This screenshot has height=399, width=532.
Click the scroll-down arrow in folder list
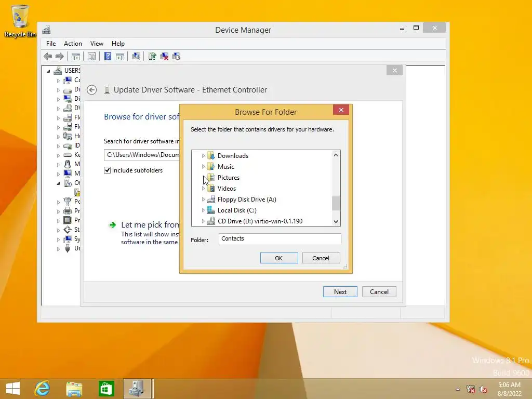pos(336,221)
